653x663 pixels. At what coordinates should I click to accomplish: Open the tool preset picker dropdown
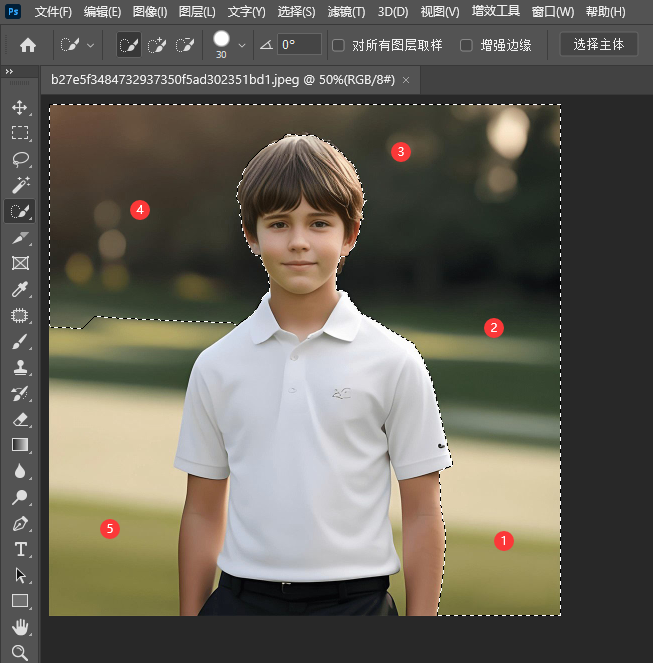(90, 45)
